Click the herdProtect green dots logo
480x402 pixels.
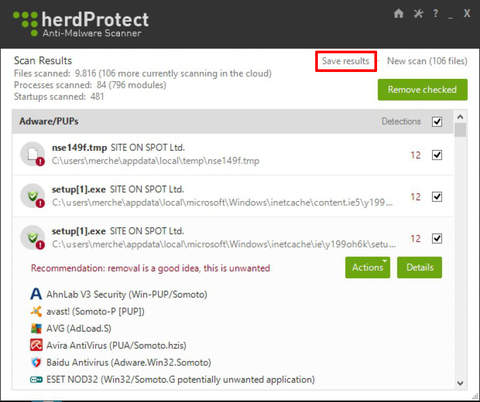(25, 23)
